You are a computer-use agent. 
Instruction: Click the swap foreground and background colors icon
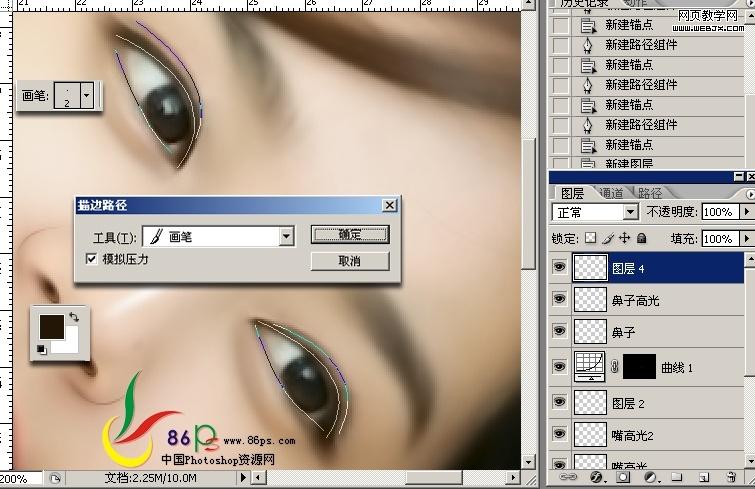74,317
